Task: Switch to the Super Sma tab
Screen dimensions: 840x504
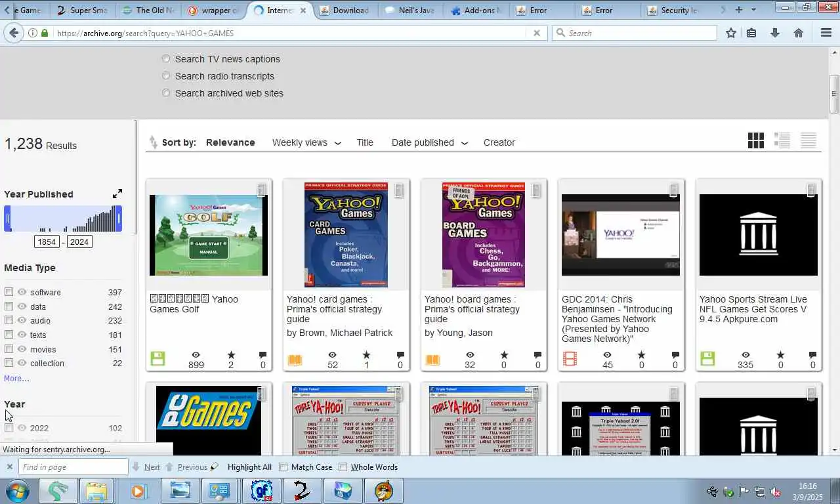Action: [x=82, y=10]
